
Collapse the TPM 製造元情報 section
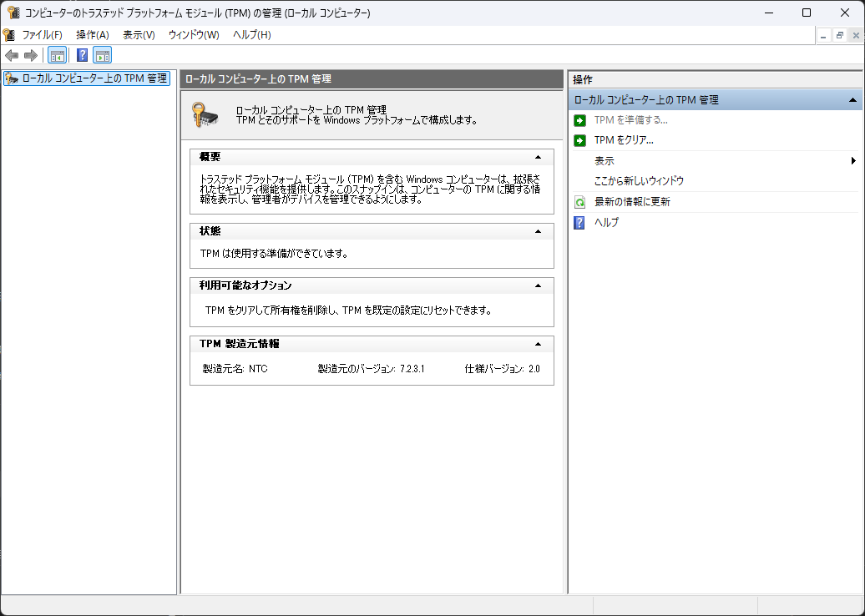click(538, 344)
